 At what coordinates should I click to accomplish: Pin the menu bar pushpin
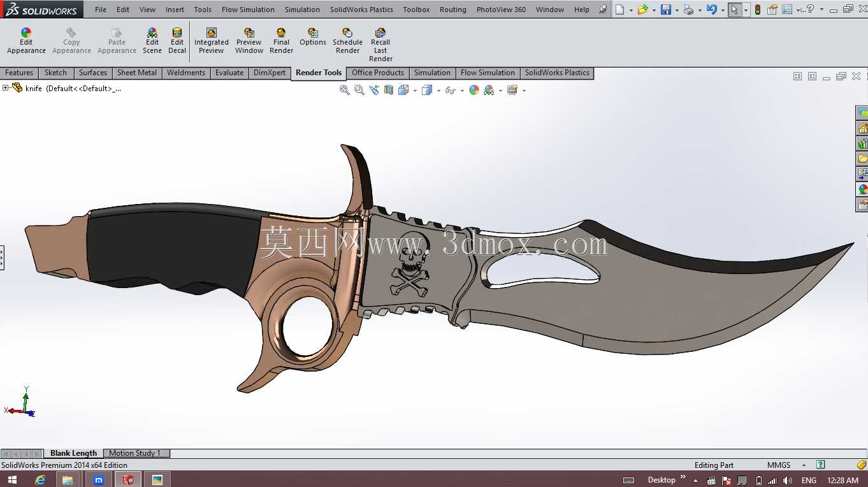[x=602, y=10]
